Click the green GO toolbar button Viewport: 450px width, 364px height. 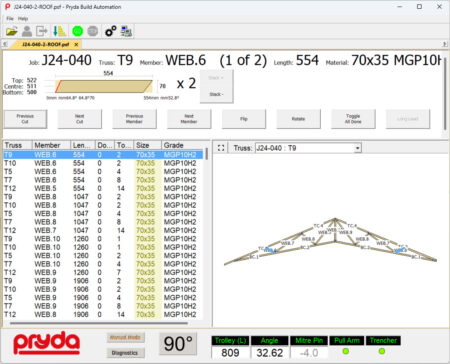78,31
